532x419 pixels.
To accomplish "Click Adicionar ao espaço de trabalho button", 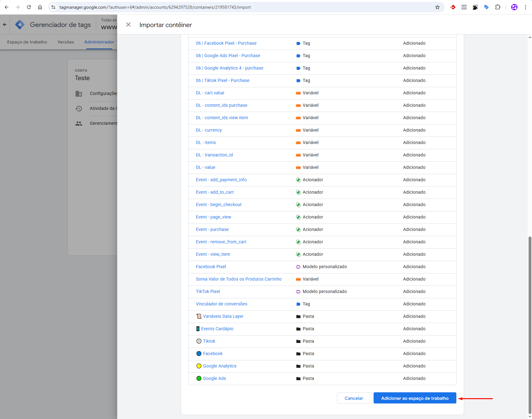I will click(415, 398).
